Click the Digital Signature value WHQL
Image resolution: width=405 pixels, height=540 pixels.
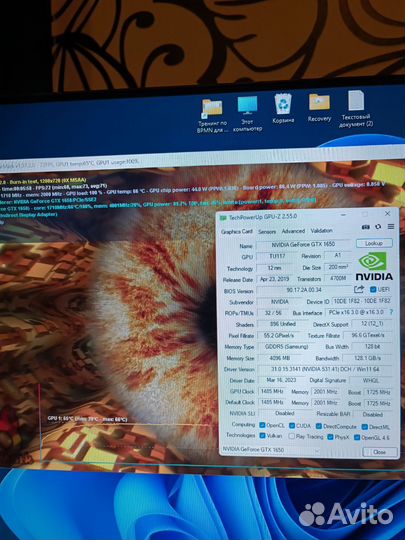[x=371, y=381]
